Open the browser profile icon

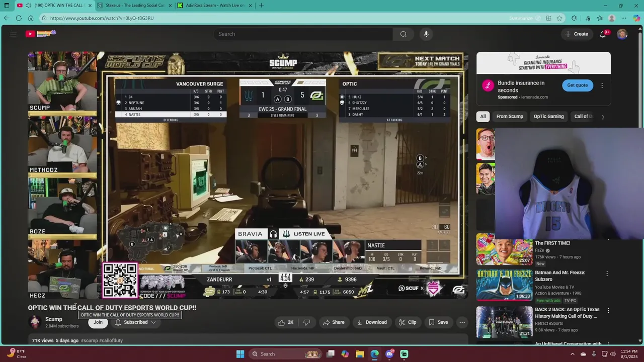(612, 18)
